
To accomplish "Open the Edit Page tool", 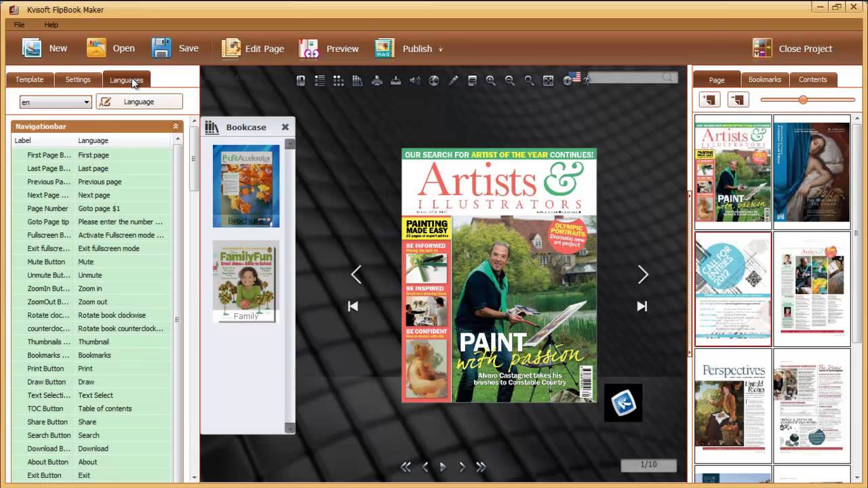I will pyautogui.click(x=231, y=48).
